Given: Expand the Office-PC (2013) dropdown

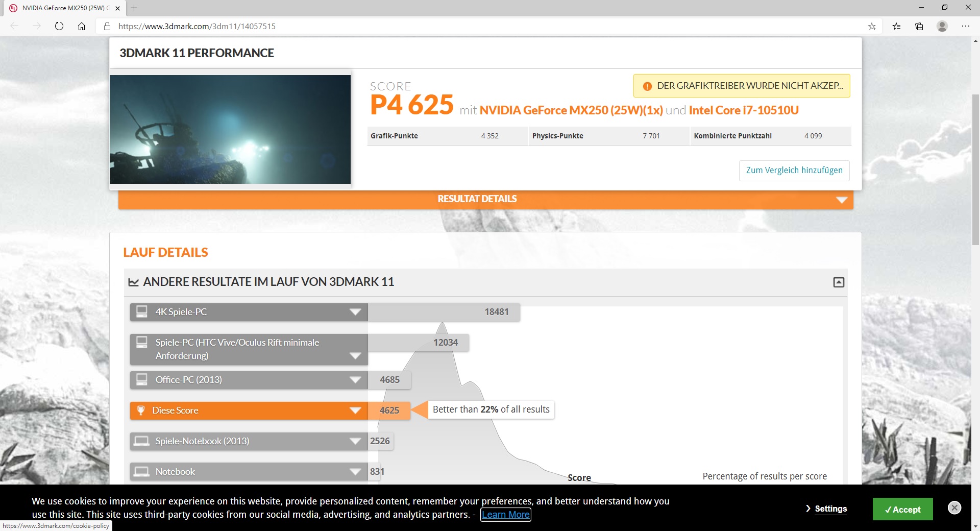Looking at the screenshot, I should pyautogui.click(x=355, y=380).
